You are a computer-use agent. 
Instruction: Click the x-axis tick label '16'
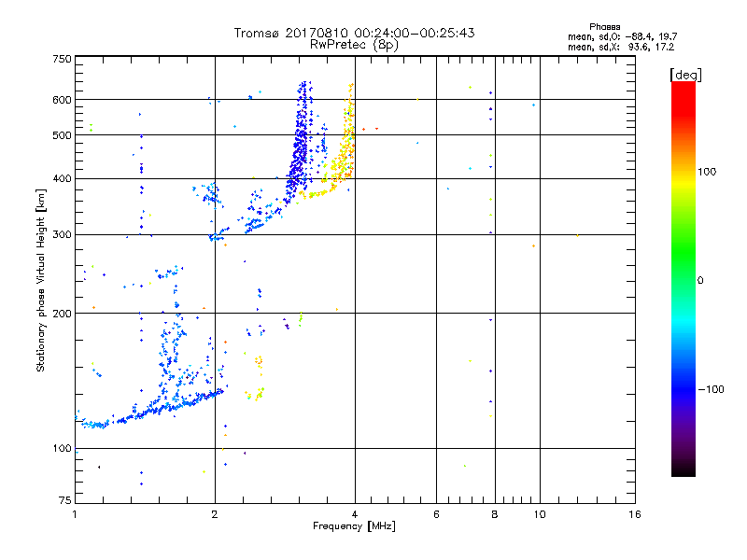[x=635, y=514]
